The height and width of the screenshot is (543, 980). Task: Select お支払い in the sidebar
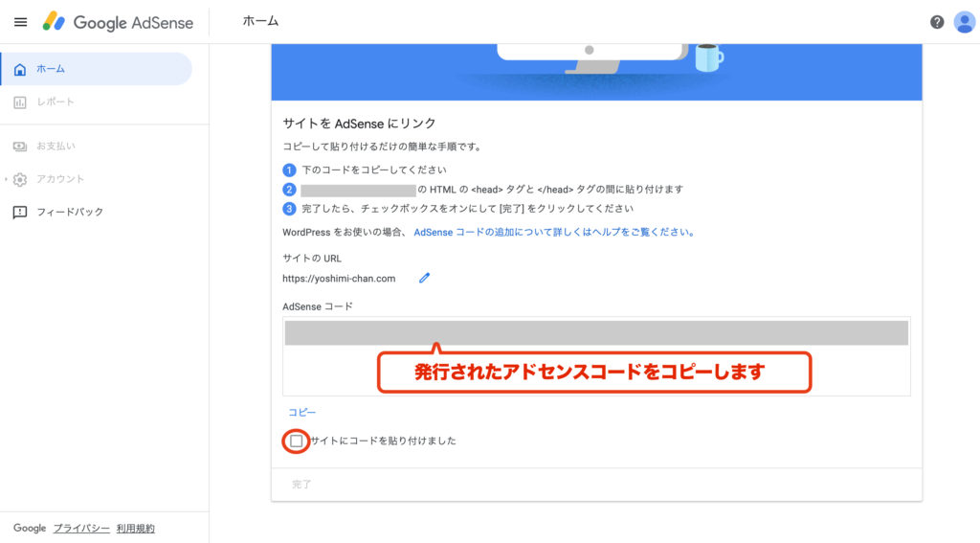tap(97, 146)
